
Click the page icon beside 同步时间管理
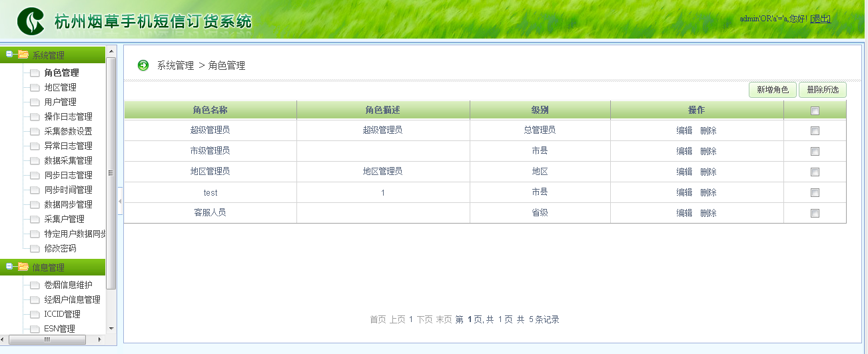[x=35, y=190]
